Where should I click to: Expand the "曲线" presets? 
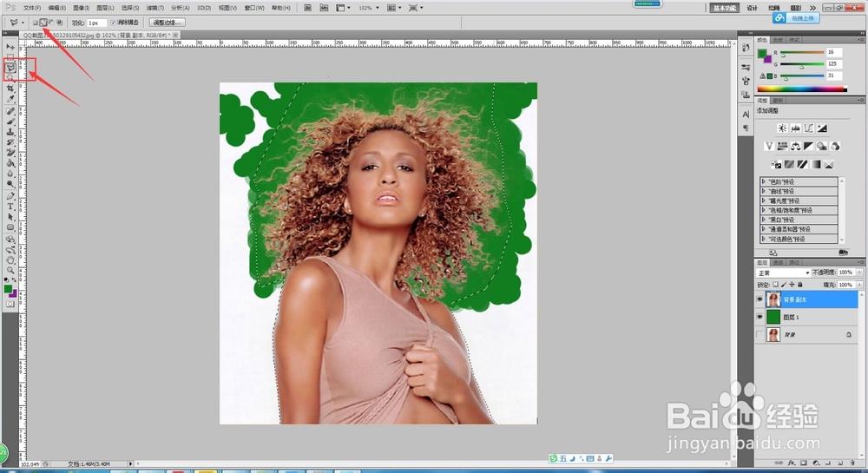point(763,191)
